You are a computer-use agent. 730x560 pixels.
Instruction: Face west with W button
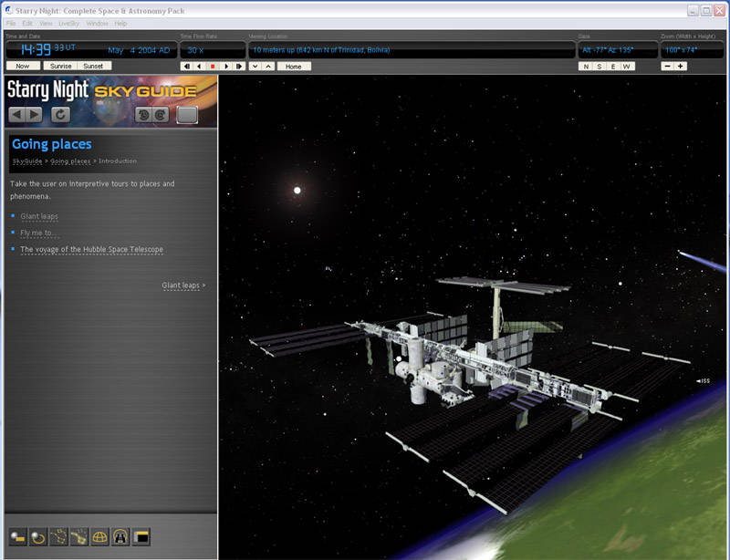[627, 66]
